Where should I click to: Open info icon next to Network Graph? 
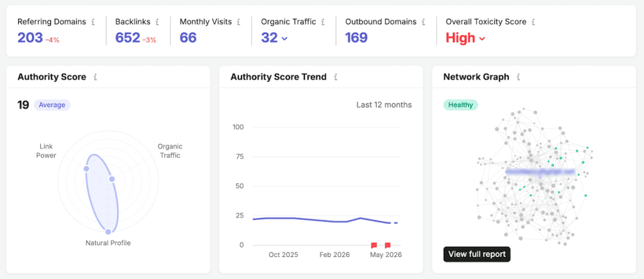point(518,77)
